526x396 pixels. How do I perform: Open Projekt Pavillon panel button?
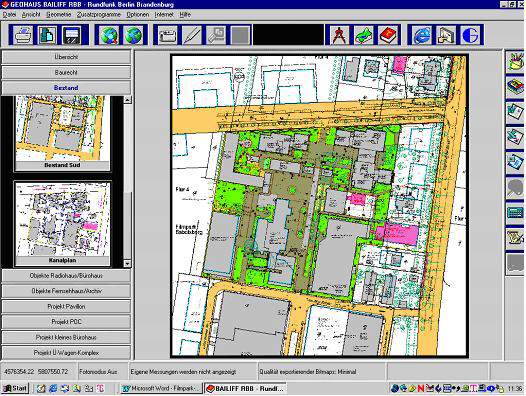pos(66,306)
